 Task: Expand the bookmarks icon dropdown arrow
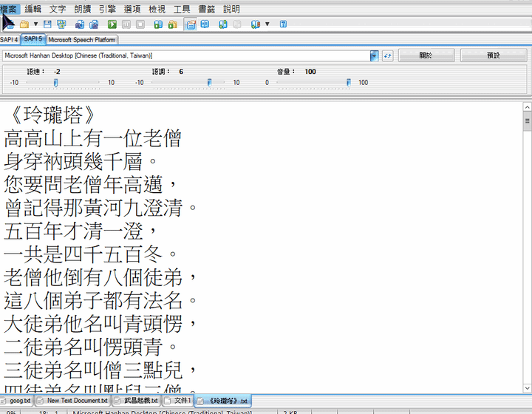[x=267, y=24]
